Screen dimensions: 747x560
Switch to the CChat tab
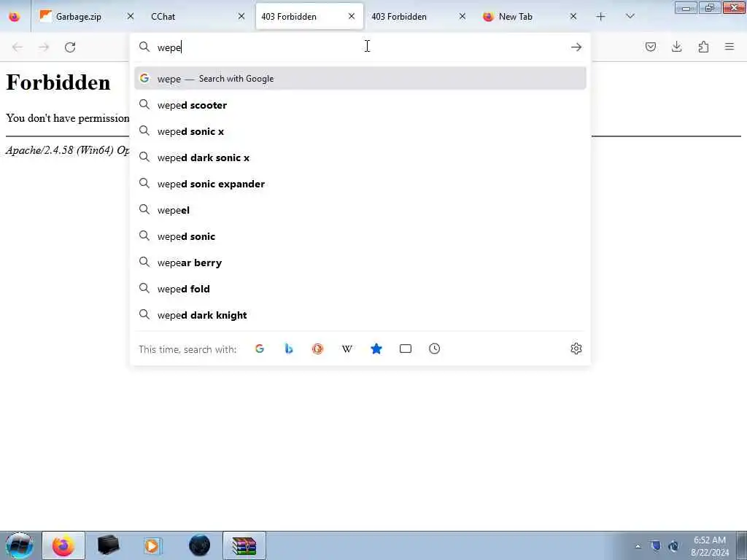click(x=196, y=17)
